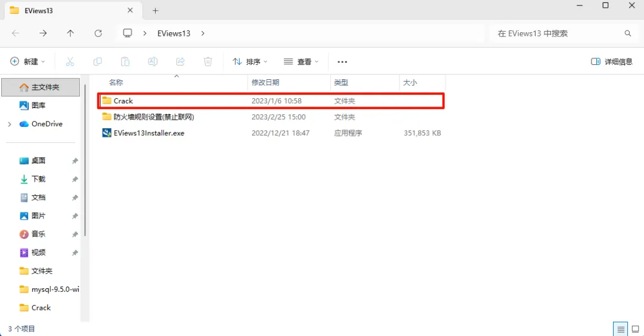The height and width of the screenshot is (336, 644).
Task: Open the three-dot more options menu
Action: 342,61
